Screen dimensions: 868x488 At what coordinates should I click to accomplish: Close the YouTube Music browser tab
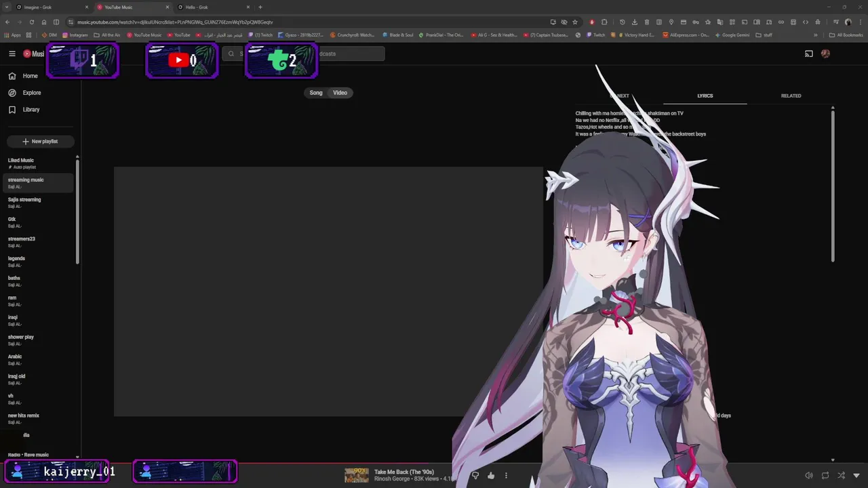pyautogui.click(x=167, y=7)
